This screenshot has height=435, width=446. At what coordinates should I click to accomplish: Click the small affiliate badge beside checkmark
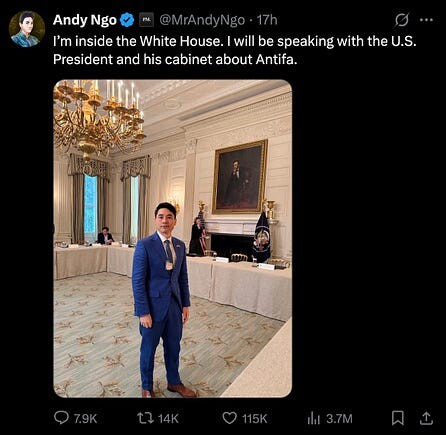pos(146,20)
